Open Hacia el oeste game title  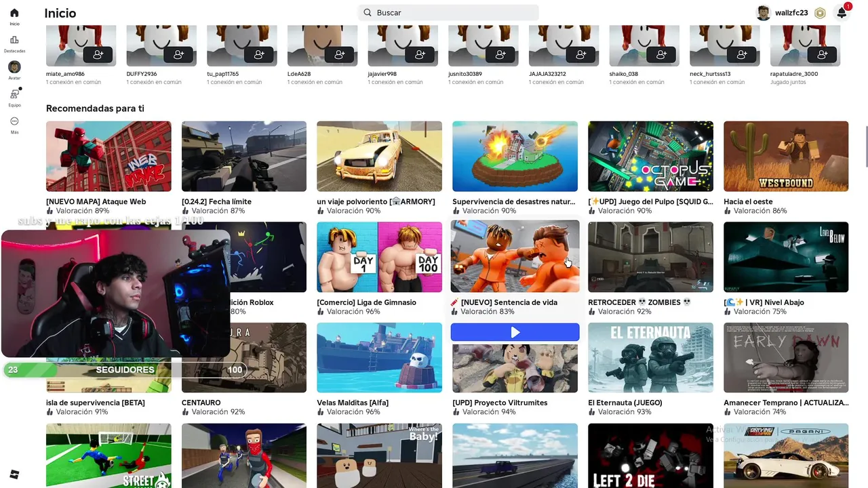tap(748, 201)
